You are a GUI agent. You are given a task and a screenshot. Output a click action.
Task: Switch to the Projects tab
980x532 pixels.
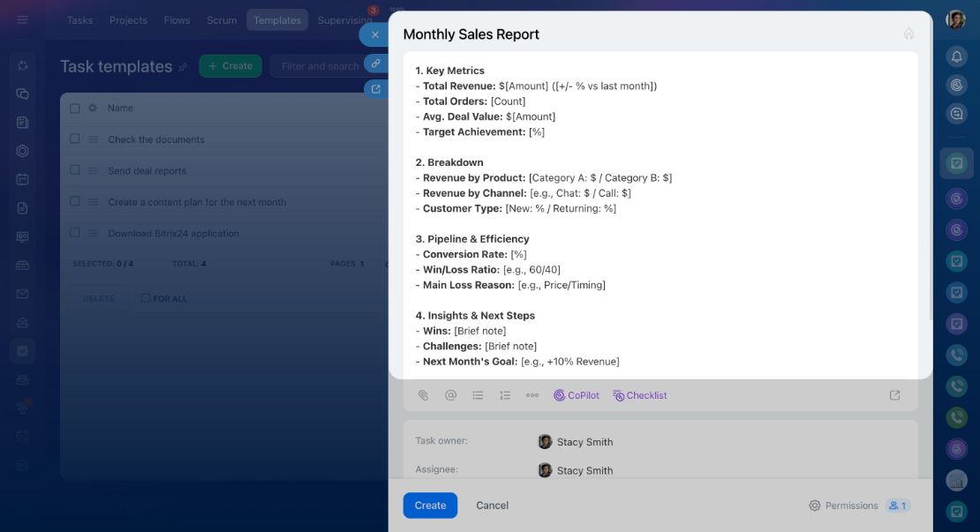point(128,20)
